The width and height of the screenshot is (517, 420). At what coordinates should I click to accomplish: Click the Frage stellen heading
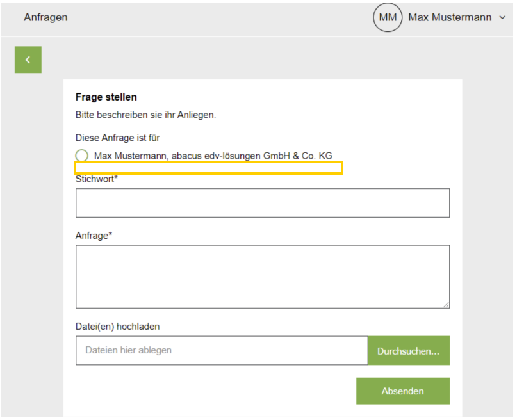tap(106, 97)
